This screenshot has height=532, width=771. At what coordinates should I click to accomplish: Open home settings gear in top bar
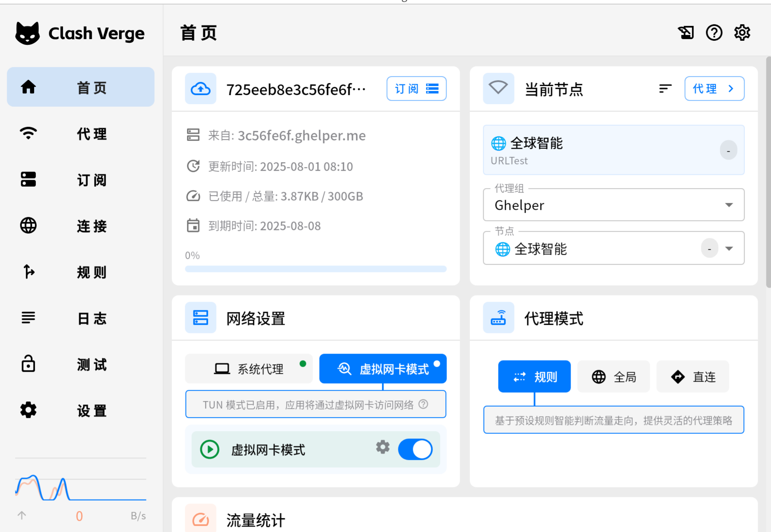pos(742,33)
